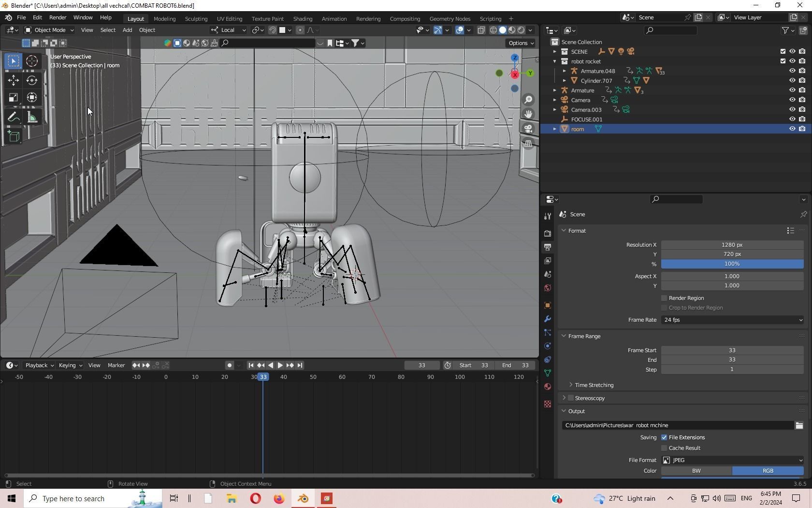812x508 pixels.
Task: Jump to the first frame
Action: [x=251, y=365]
